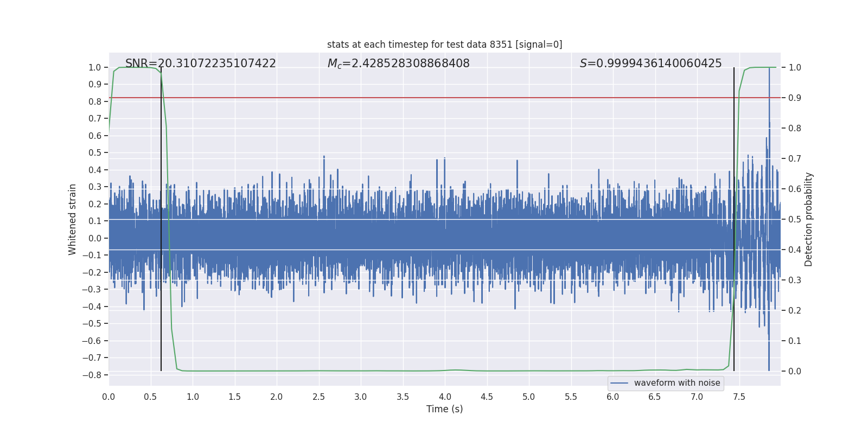
Task: Click the x-axis tick label 7.5
Action: (739, 397)
